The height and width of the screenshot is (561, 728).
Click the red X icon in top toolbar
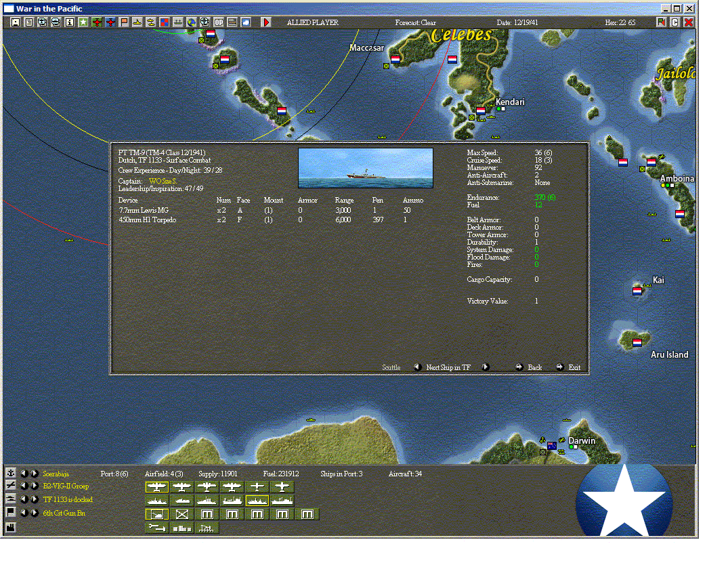point(689,22)
